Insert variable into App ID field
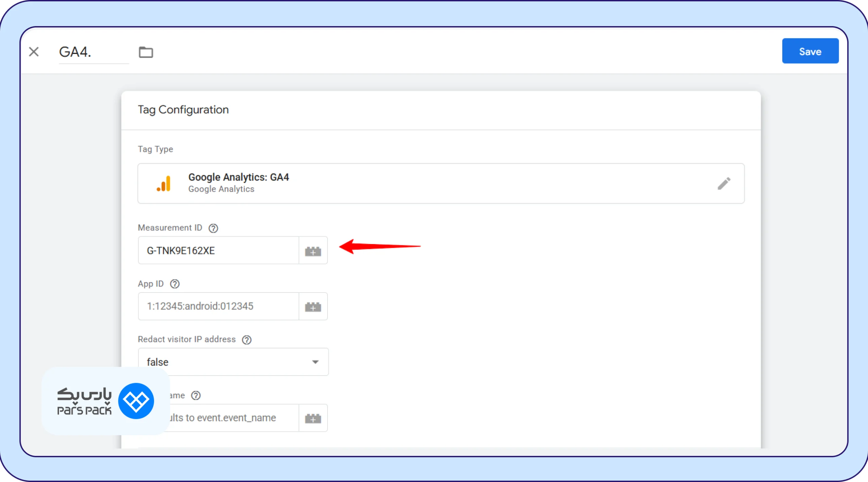The width and height of the screenshot is (868, 482). (313, 306)
